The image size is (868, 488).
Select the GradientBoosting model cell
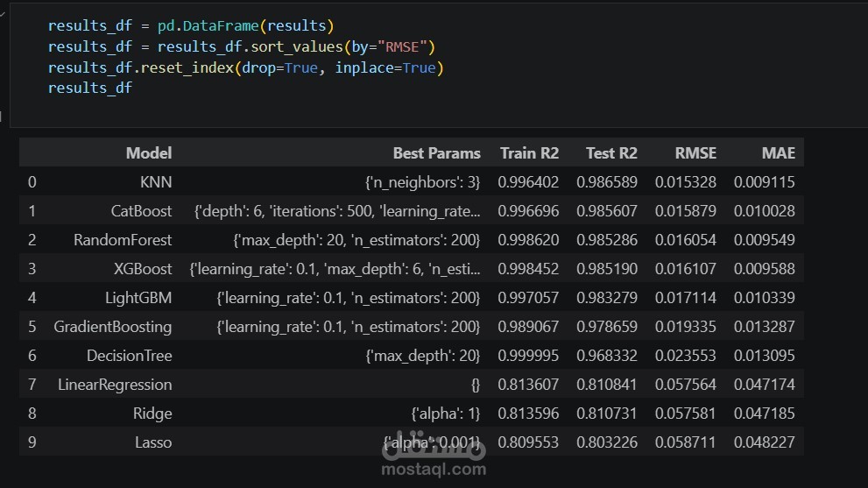click(112, 326)
